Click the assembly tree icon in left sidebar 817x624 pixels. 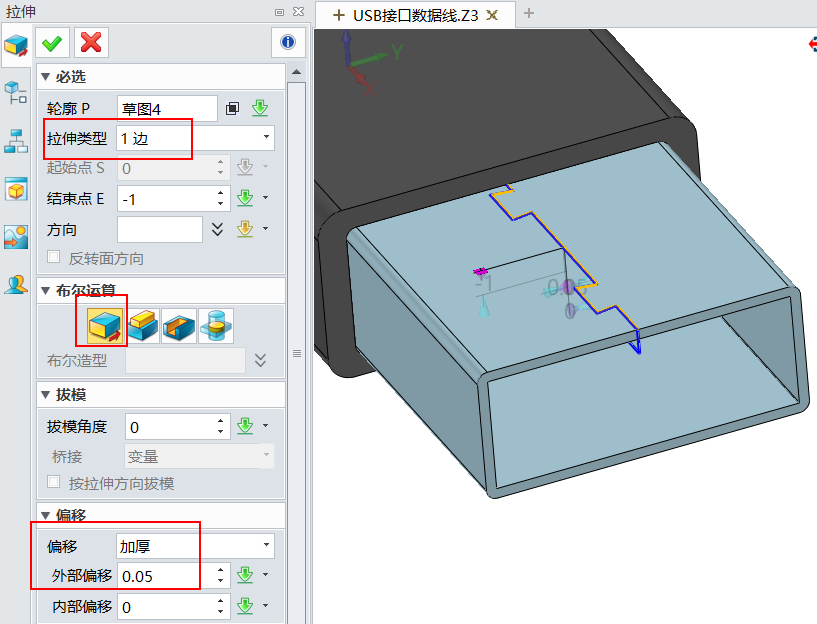click(x=15, y=140)
